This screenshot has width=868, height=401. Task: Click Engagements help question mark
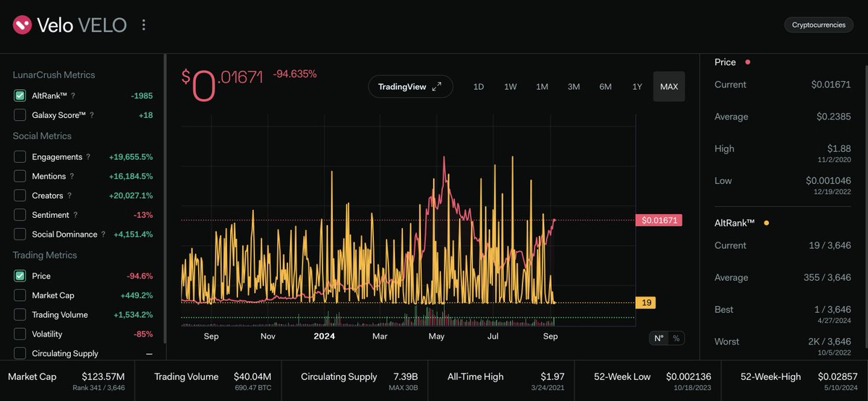pyautogui.click(x=88, y=157)
